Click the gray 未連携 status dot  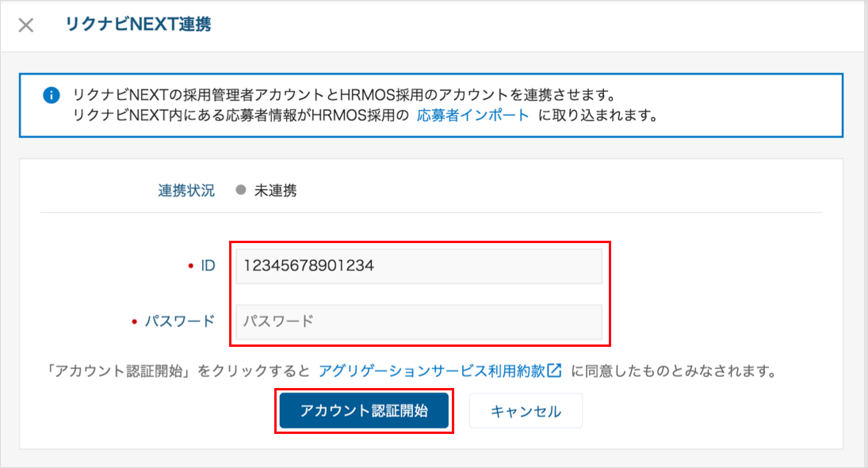click(241, 190)
